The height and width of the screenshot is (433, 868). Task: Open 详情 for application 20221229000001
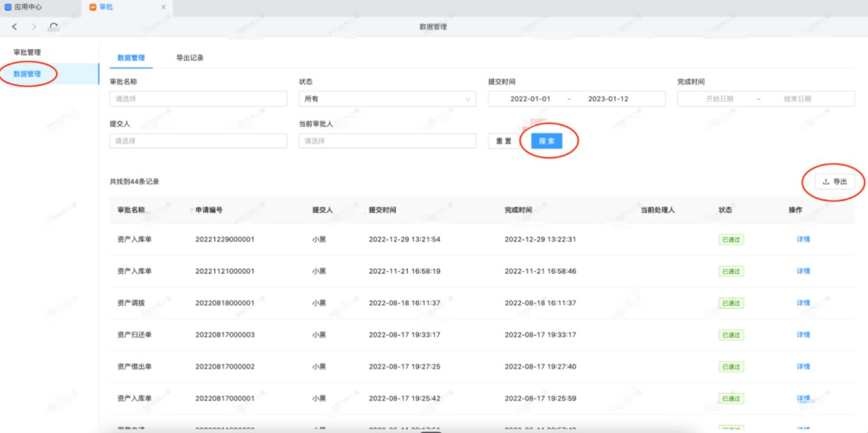803,239
